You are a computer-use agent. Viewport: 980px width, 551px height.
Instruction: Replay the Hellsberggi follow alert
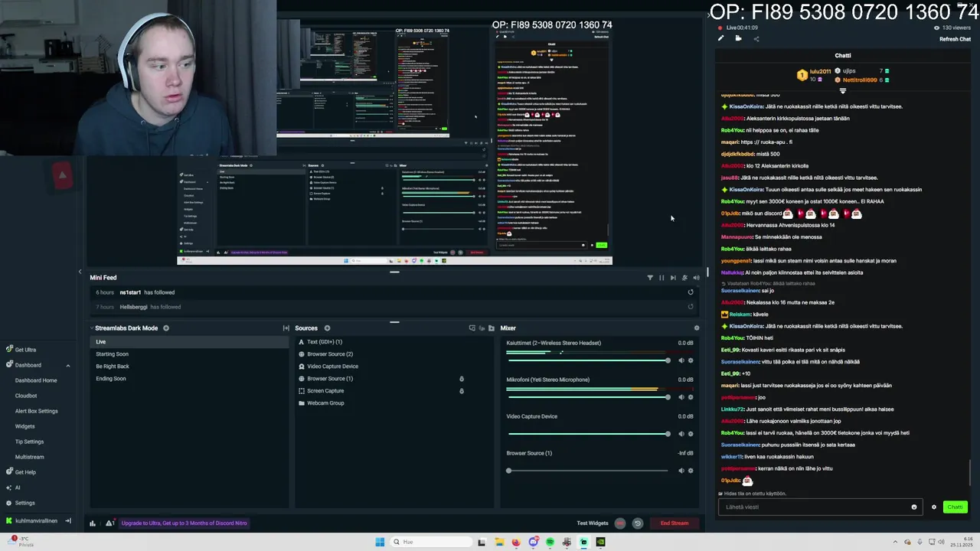click(691, 307)
